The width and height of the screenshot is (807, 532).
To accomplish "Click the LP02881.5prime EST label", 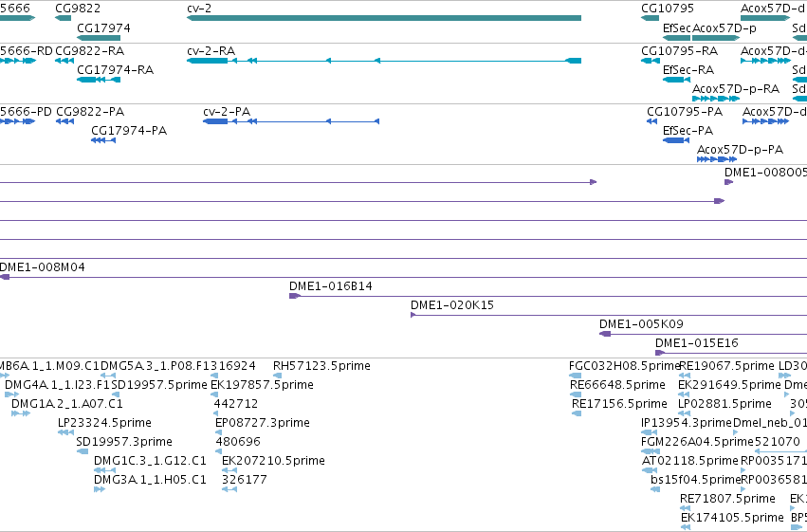I will [724, 404].
